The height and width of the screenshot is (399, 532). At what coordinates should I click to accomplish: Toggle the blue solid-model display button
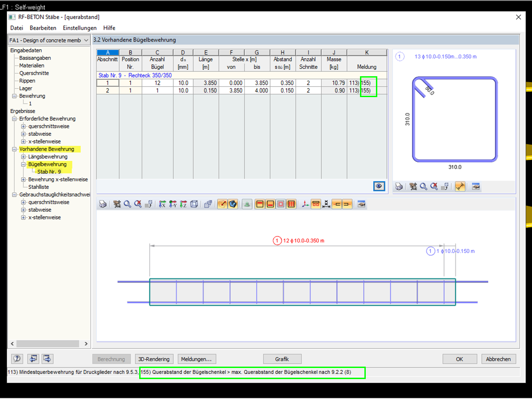233,204
